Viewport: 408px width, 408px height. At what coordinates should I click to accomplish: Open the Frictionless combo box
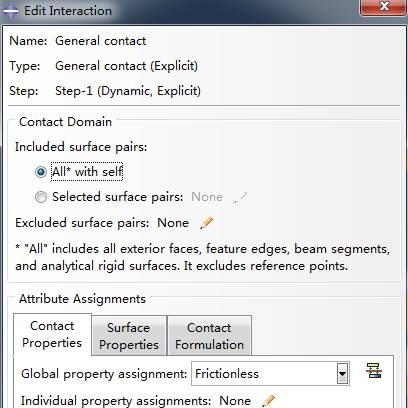(270, 374)
